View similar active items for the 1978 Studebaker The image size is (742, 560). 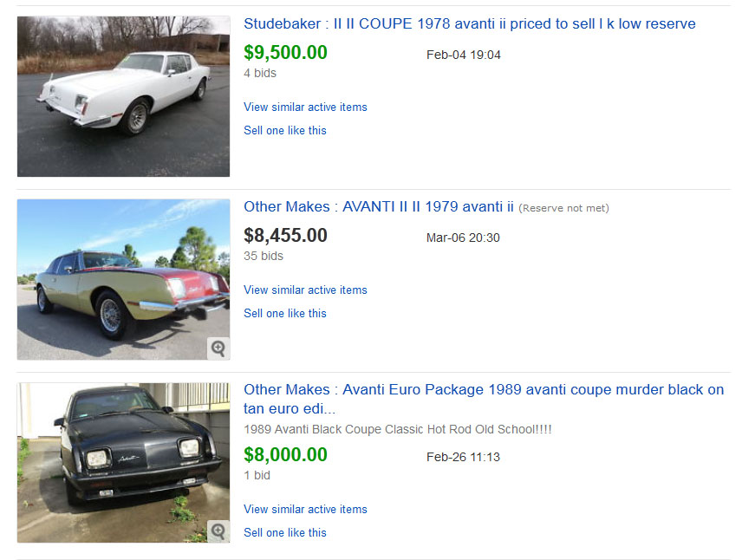click(305, 107)
